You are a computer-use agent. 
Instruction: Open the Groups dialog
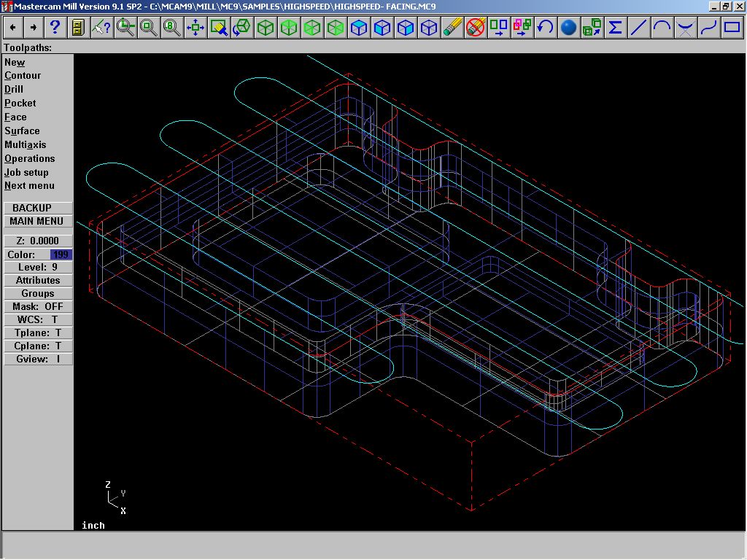coord(38,294)
